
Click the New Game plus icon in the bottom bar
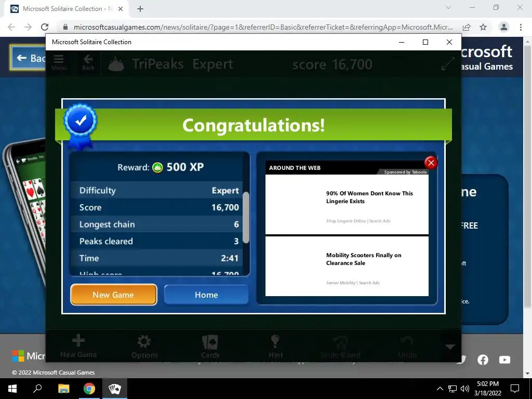click(x=78, y=346)
